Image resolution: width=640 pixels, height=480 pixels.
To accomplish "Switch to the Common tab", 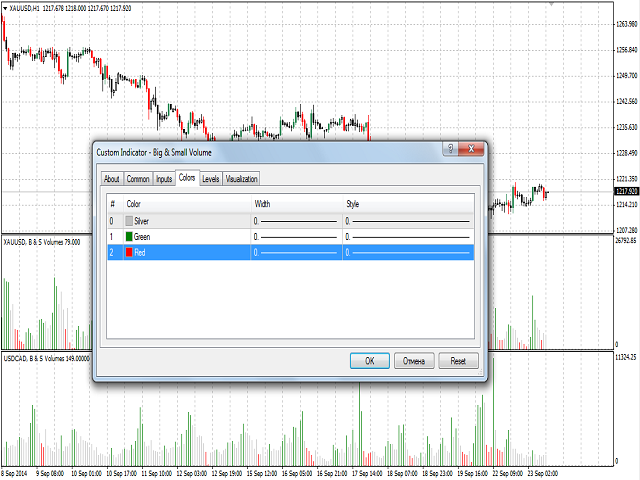I will point(138,179).
